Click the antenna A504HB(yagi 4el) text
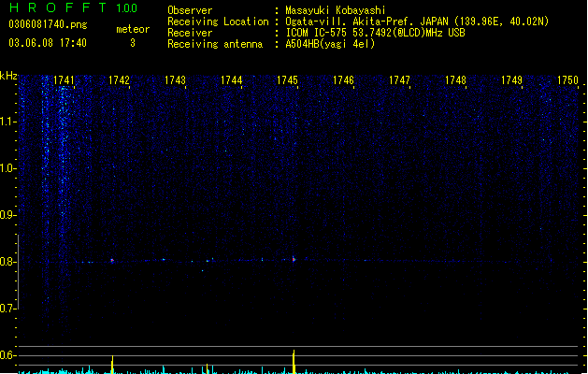 point(330,44)
